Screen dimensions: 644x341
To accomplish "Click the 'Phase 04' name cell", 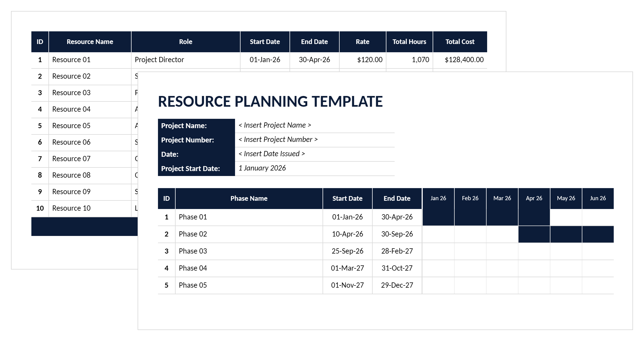I will point(249,268).
